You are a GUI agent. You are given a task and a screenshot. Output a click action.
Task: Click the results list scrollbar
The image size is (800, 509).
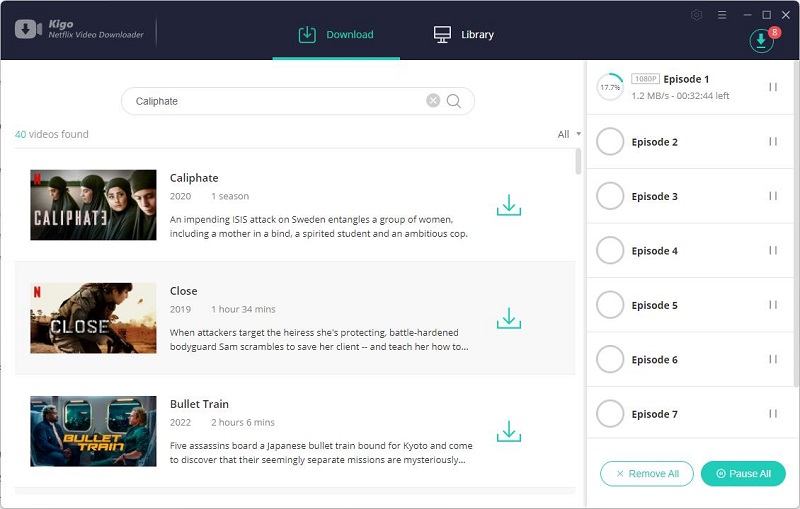click(x=578, y=162)
